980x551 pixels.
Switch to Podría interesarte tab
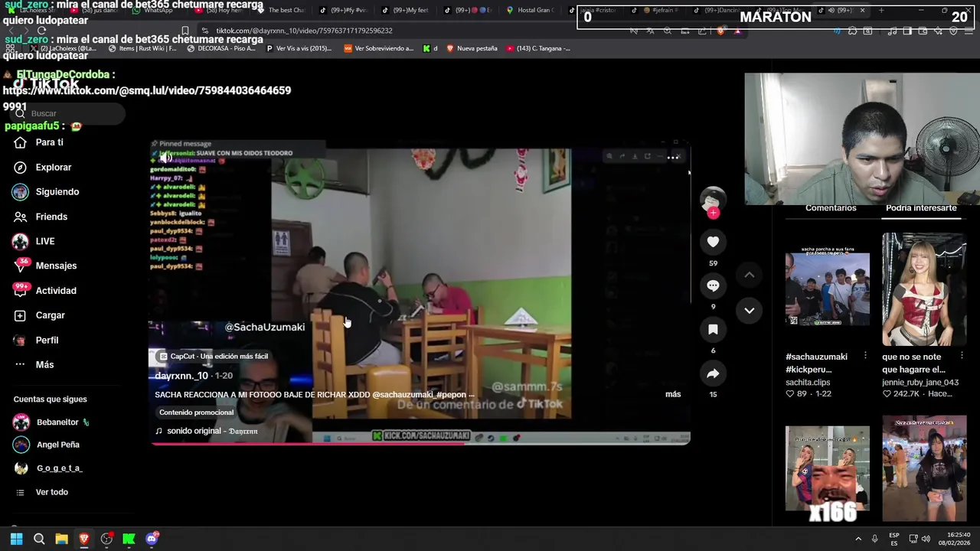click(921, 208)
